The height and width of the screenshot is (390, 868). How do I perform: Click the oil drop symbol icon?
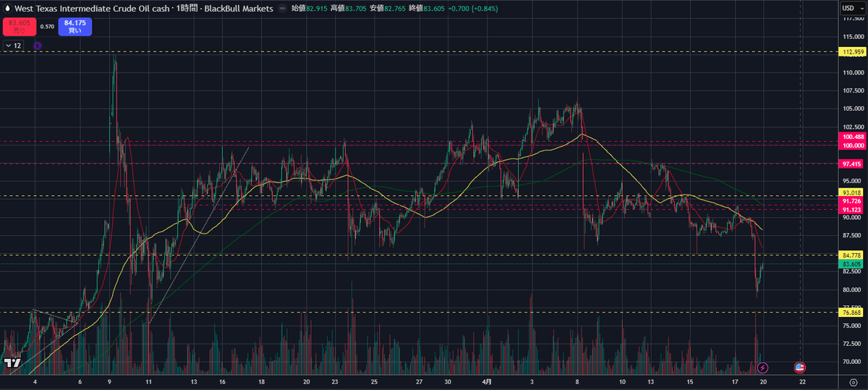click(x=7, y=9)
